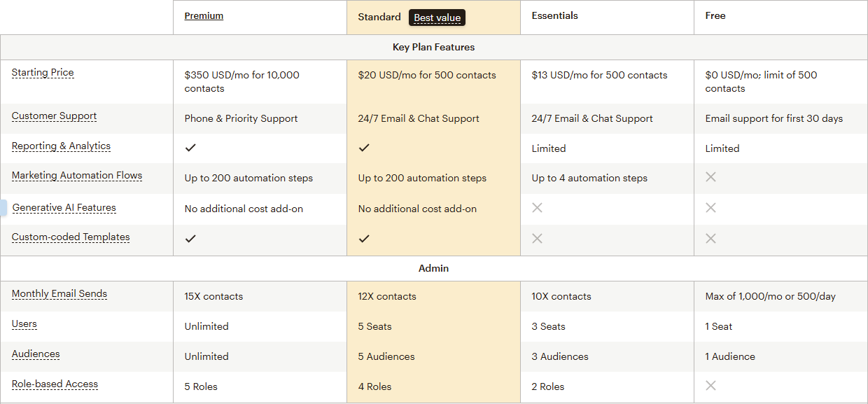Click the checkmark for Standard Custom-coded Templates
Image resolution: width=868 pixels, height=404 pixels.
364,238
